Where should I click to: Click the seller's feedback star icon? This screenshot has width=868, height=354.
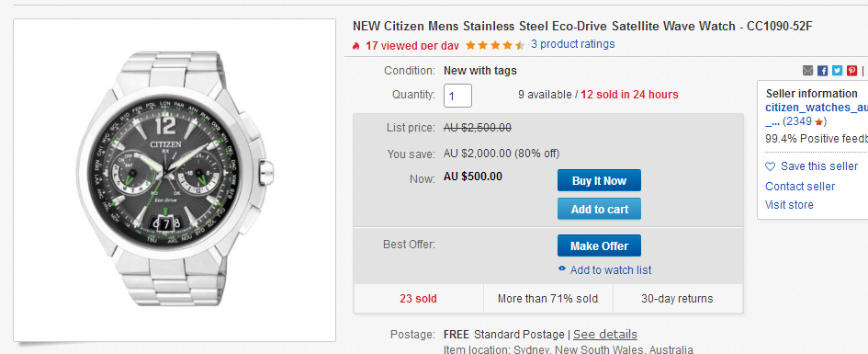(818, 122)
